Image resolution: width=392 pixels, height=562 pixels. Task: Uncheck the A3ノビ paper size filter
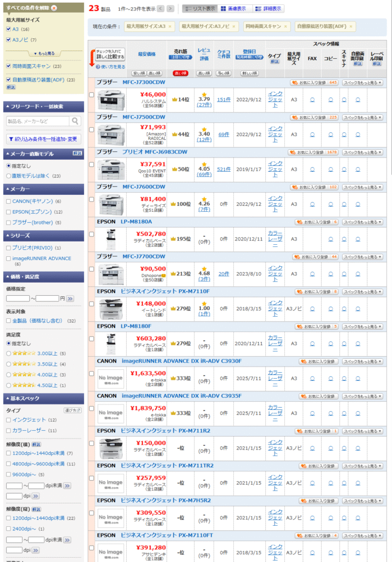(x=8, y=40)
